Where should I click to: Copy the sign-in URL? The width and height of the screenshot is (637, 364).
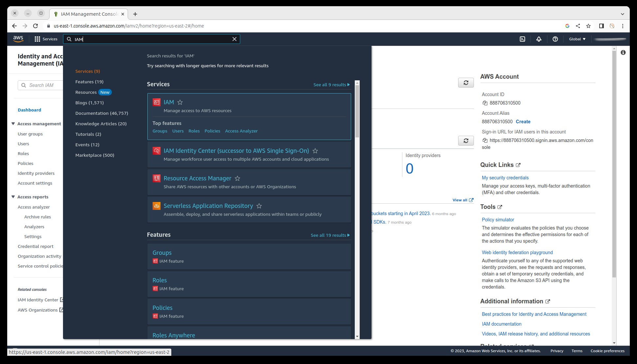485,140
